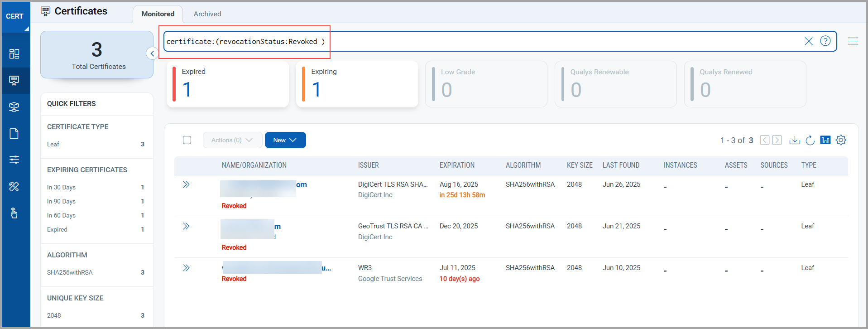This screenshot has height=329, width=868.
Task: Open the Expiring certificates card
Action: (x=357, y=84)
